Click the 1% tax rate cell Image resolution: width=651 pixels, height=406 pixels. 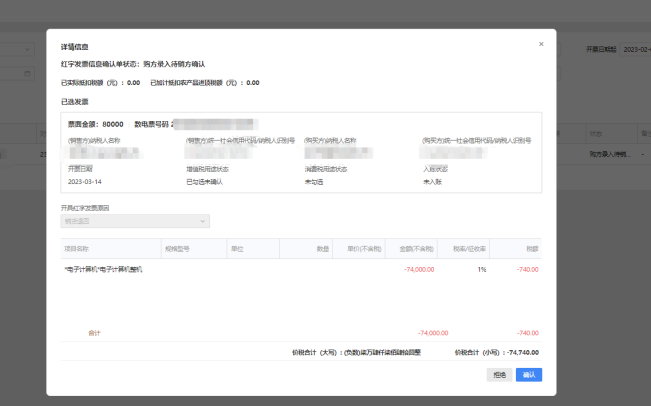point(482,269)
